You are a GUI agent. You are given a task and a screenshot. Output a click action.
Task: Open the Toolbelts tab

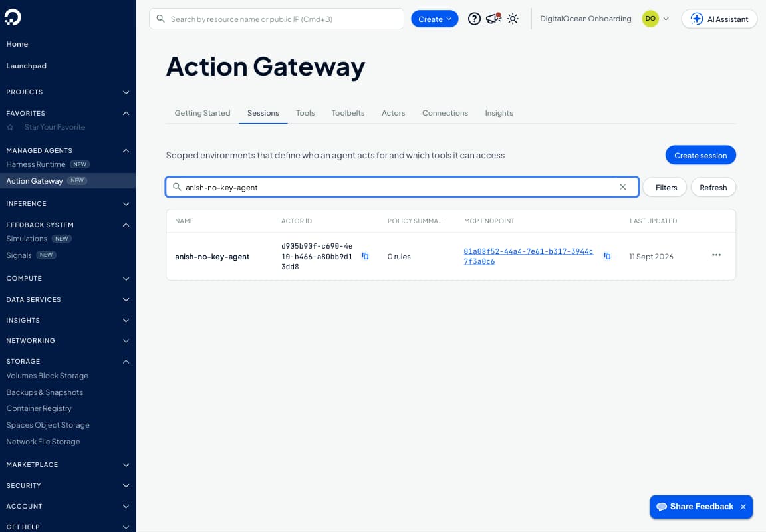(348, 113)
